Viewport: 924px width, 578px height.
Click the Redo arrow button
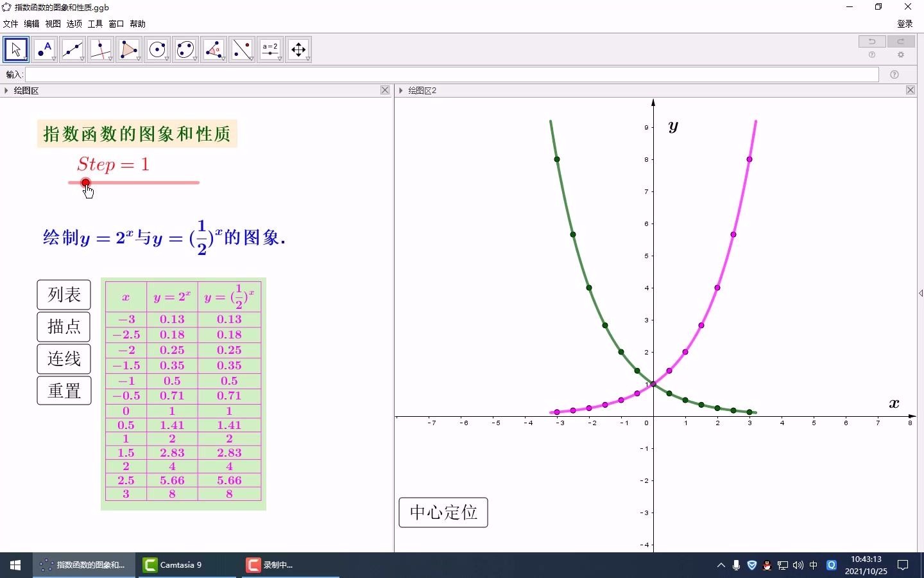click(901, 41)
